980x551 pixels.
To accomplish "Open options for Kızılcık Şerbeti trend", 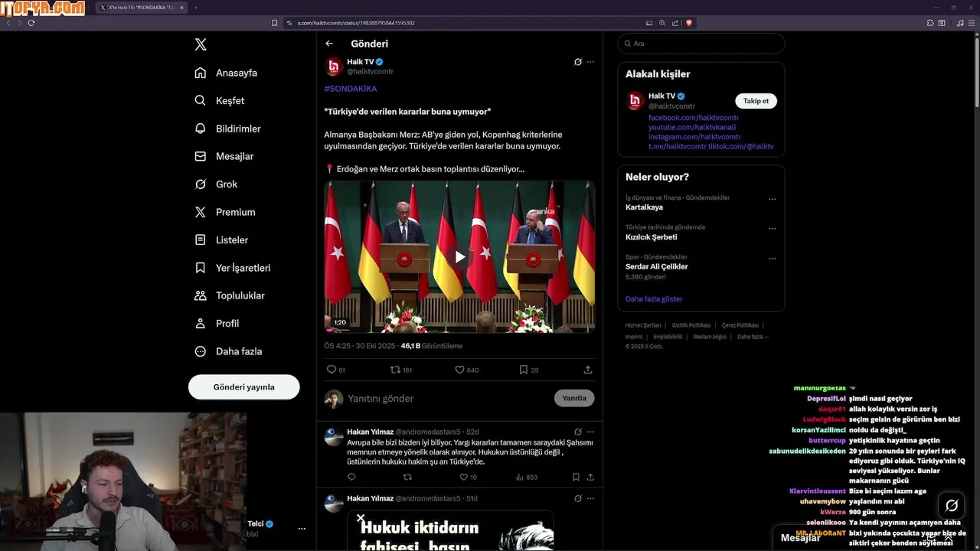I will tap(772, 229).
